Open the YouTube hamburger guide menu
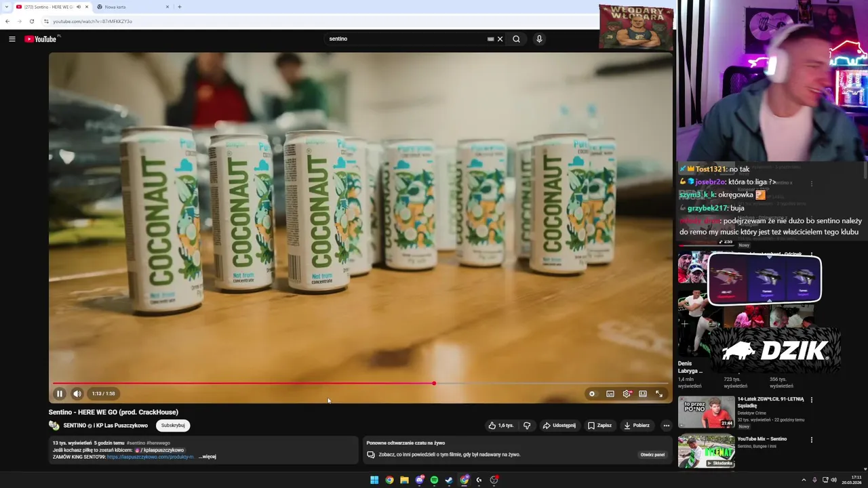 (x=12, y=39)
